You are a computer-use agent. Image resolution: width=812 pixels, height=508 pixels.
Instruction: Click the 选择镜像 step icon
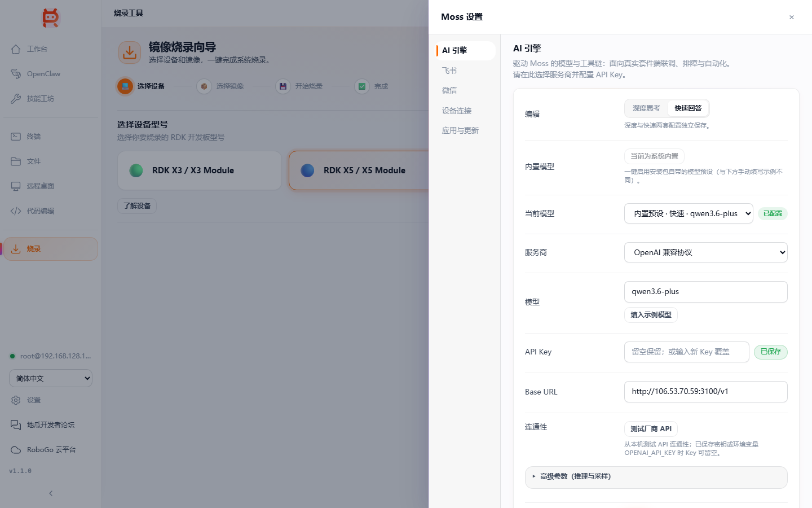[x=204, y=86]
